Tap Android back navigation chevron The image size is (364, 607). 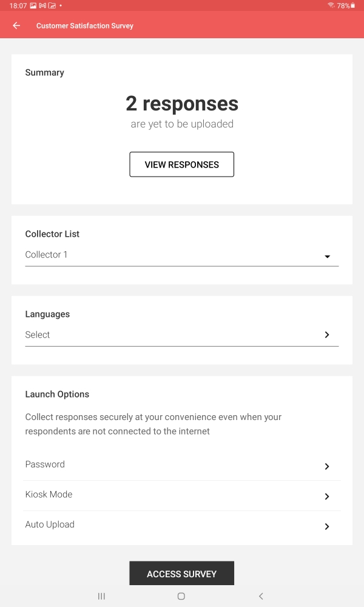(x=261, y=596)
